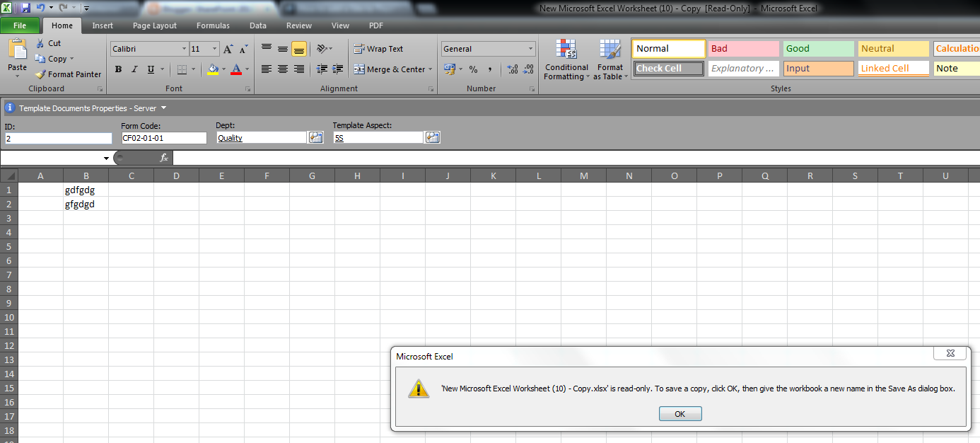Apply the Good cell style
The height and width of the screenshot is (443, 980).
click(818, 49)
